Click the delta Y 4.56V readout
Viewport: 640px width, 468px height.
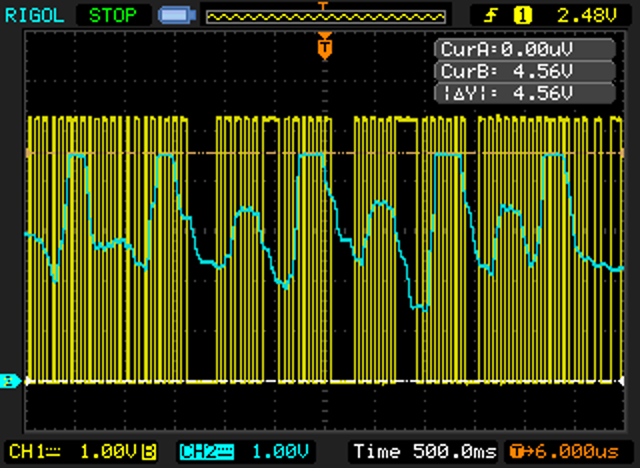(x=525, y=93)
